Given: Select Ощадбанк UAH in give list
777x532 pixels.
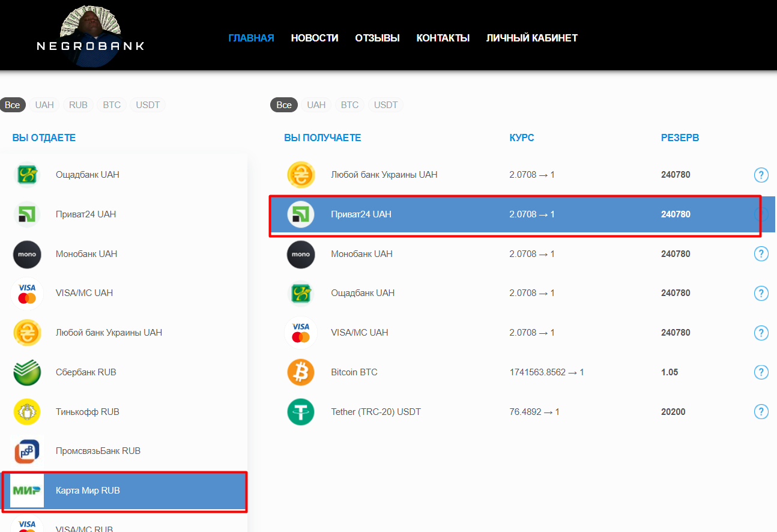Looking at the screenshot, I should pyautogui.click(x=124, y=175).
